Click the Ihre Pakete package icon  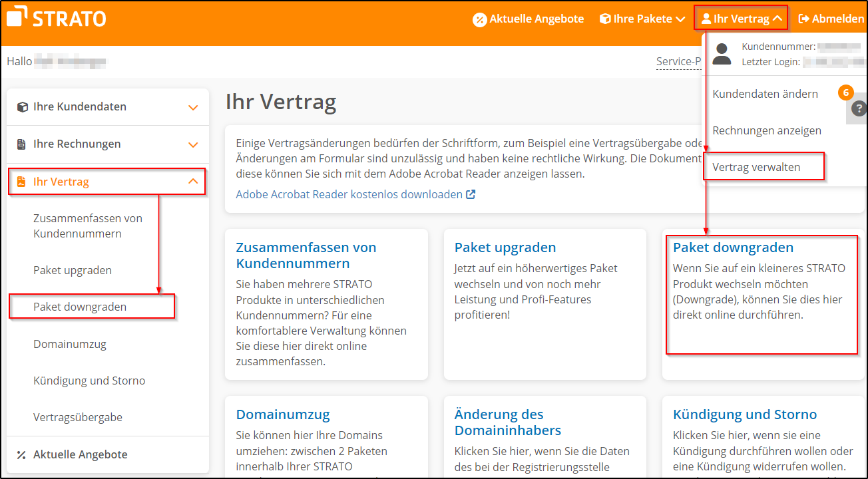click(x=605, y=19)
